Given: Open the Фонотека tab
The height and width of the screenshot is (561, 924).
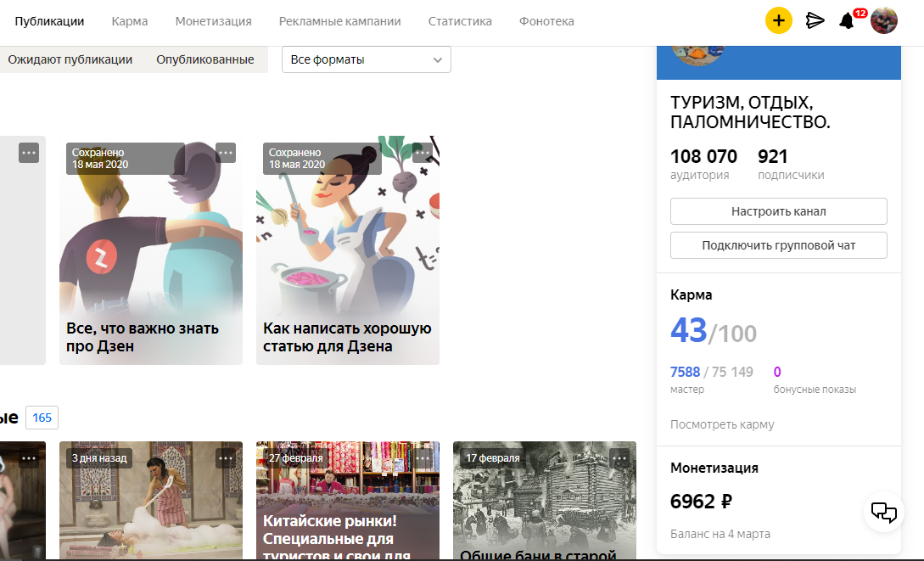Looking at the screenshot, I should [x=546, y=21].
